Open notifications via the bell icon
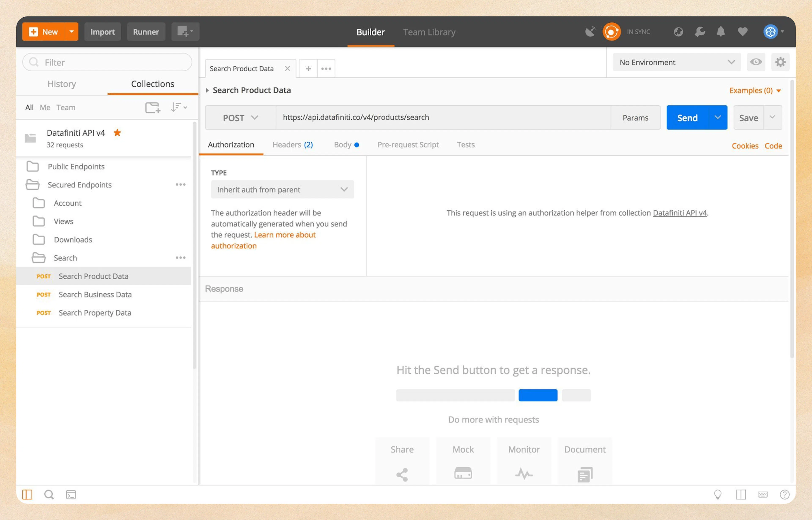Screen dimensions: 812x520 [x=721, y=31]
